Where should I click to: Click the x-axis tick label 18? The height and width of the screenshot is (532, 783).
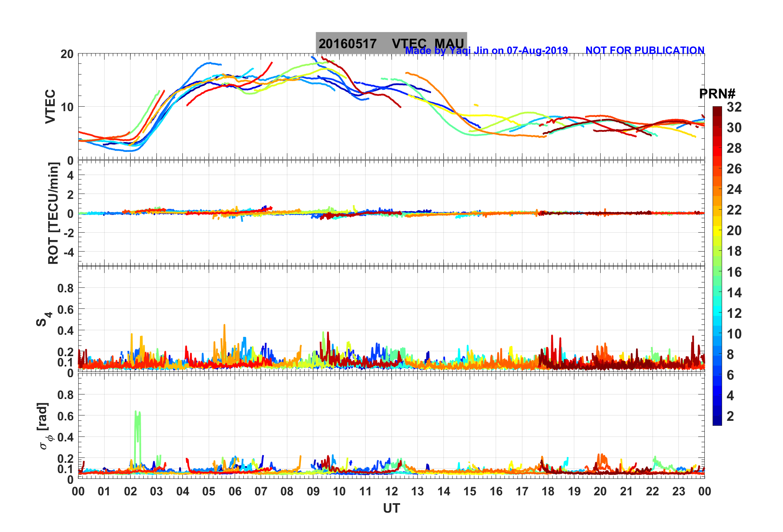click(x=548, y=491)
